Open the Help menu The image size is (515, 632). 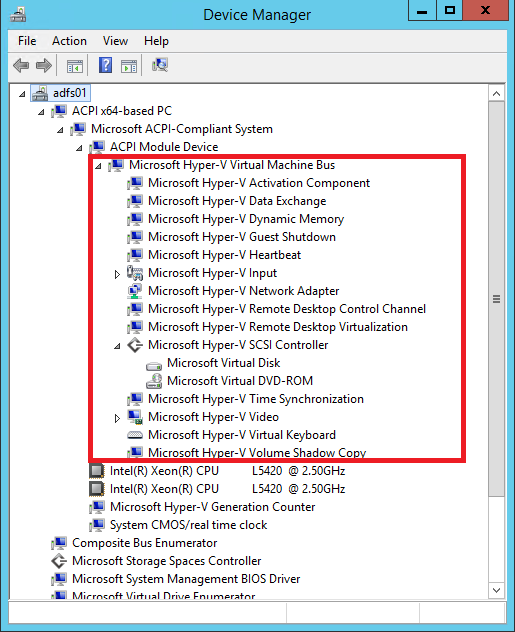point(156,41)
